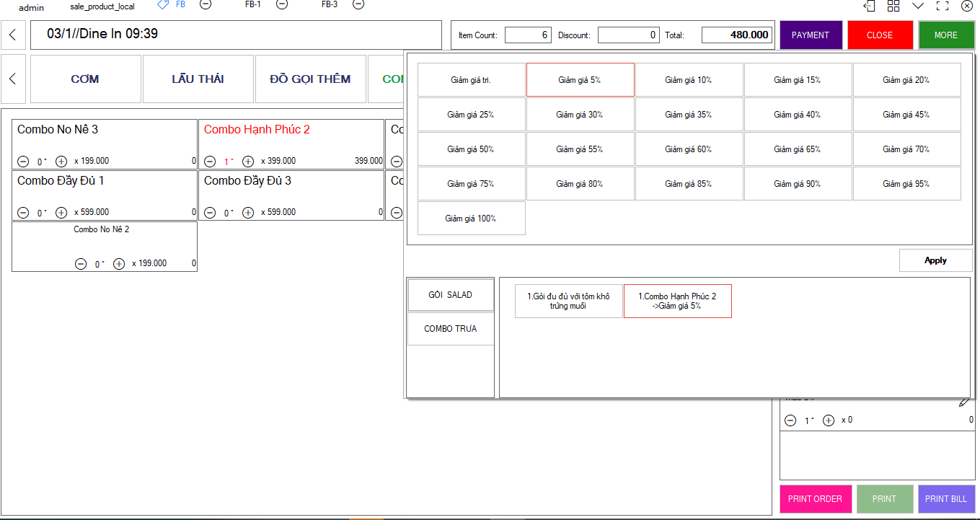The image size is (980, 520).
Task: Choose the Giảm giá 50% discount option
Action: click(x=471, y=149)
